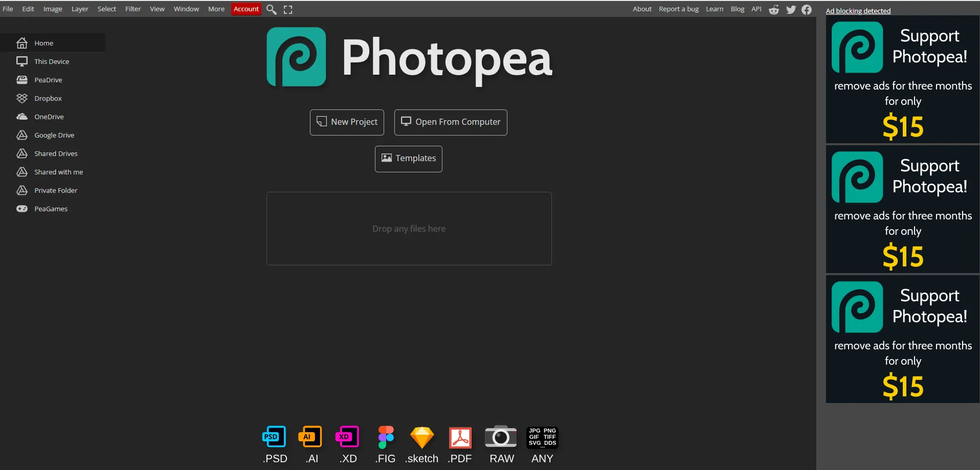Open Photopea Reddit page icon

tap(774, 9)
